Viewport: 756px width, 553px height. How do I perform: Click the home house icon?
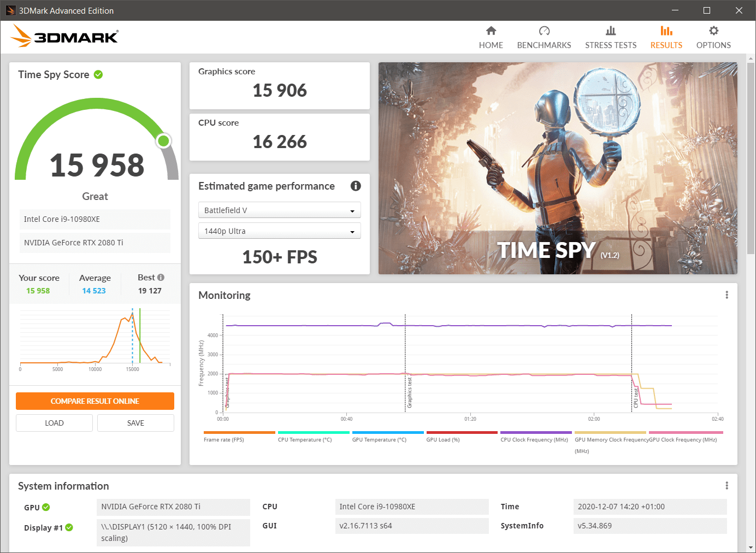click(x=491, y=31)
